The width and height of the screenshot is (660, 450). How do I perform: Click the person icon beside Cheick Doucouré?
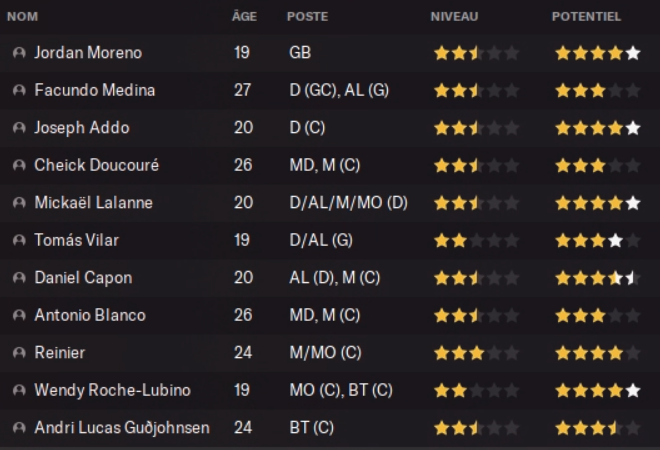click(19, 166)
